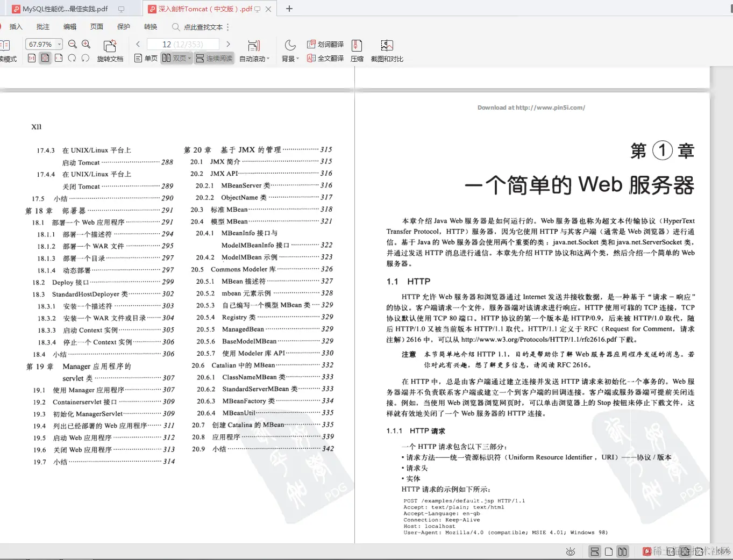Open the 压缩 compress PDF tool
The width and height of the screenshot is (733, 560).
[357, 51]
